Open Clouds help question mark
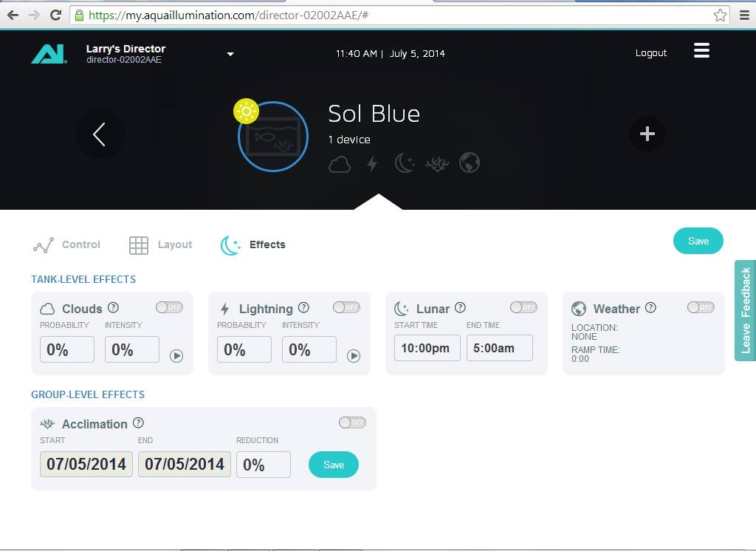The image size is (756, 551). click(x=113, y=307)
